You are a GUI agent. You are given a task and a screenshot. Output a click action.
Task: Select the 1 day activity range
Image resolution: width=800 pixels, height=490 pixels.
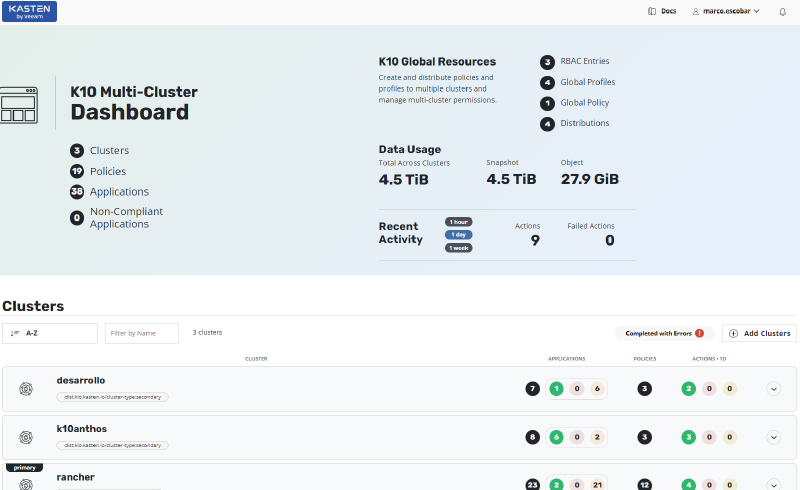click(459, 235)
